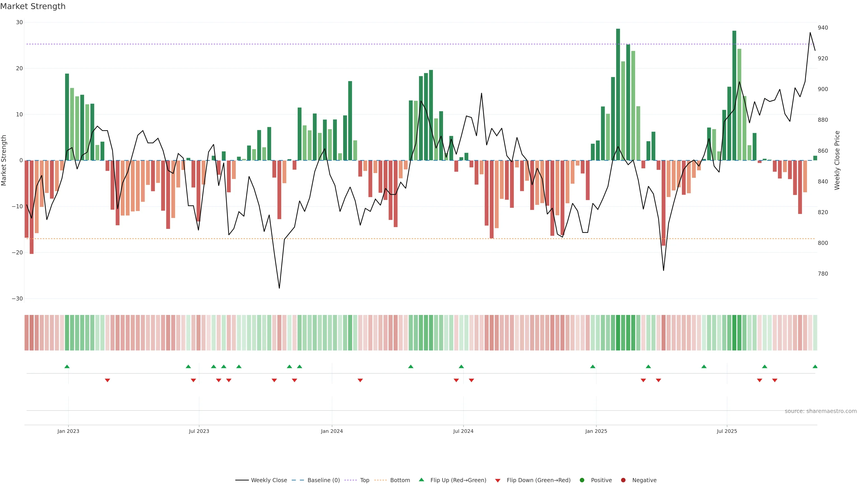
Task: Click the green Positive legend dot
Action: pos(582,480)
